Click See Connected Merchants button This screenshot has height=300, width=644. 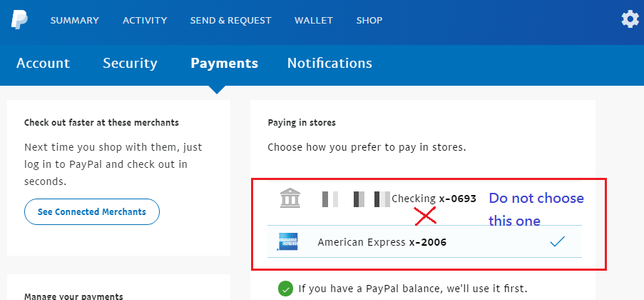[92, 212]
